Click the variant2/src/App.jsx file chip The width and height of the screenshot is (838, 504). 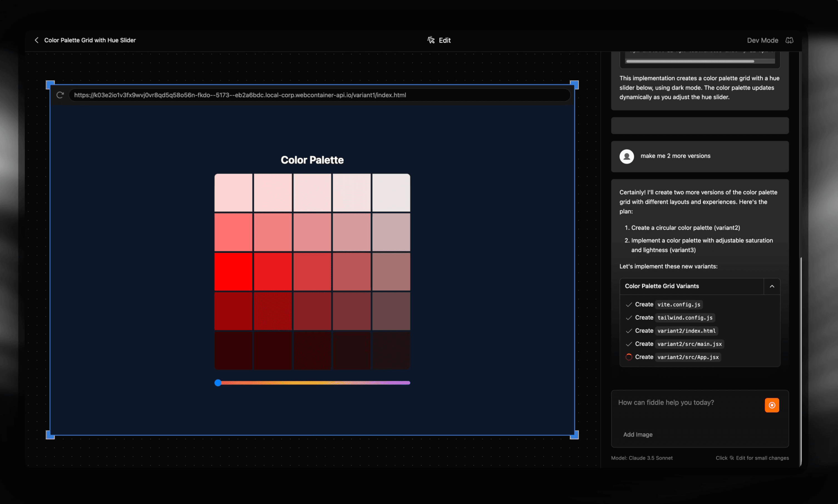(688, 357)
